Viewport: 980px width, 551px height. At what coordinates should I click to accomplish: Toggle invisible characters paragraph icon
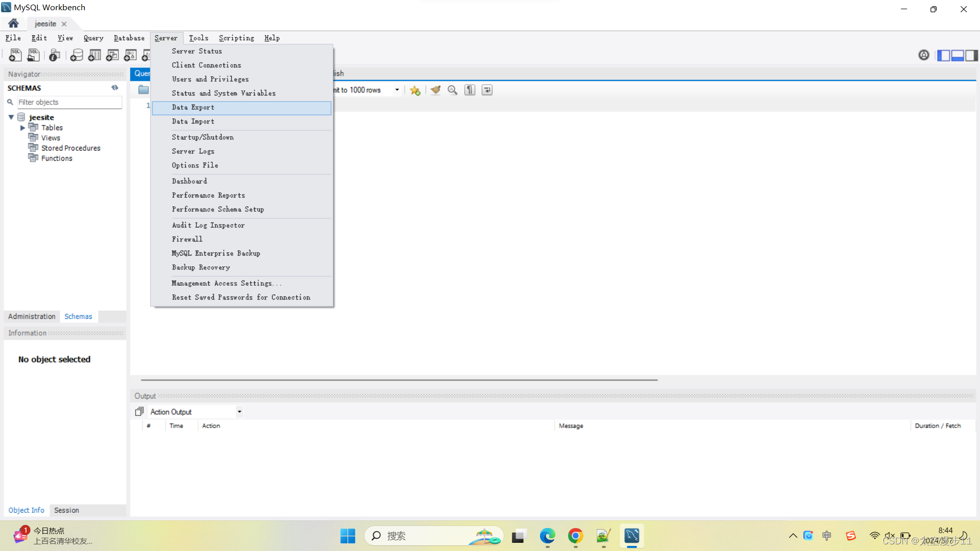click(x=470, y=90)
